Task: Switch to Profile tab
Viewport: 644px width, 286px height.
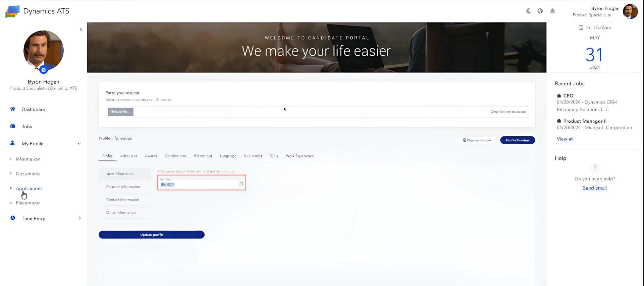Action: click(107, 156)
